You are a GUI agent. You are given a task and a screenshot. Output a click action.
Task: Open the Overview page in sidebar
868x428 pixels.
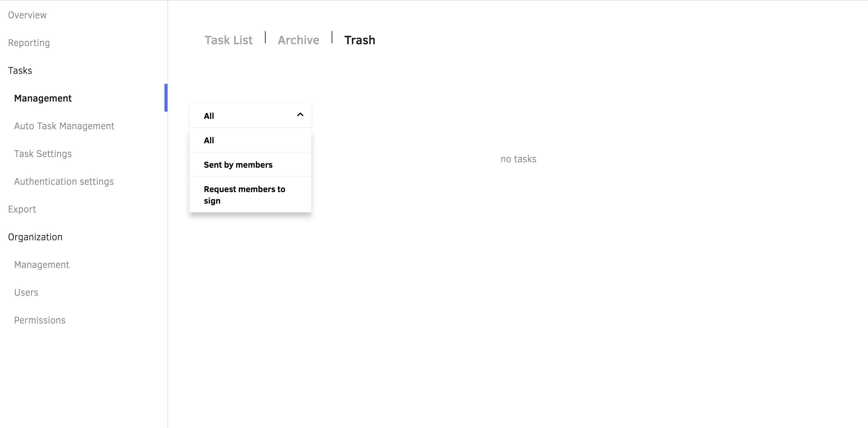click(x=27, y=15)
